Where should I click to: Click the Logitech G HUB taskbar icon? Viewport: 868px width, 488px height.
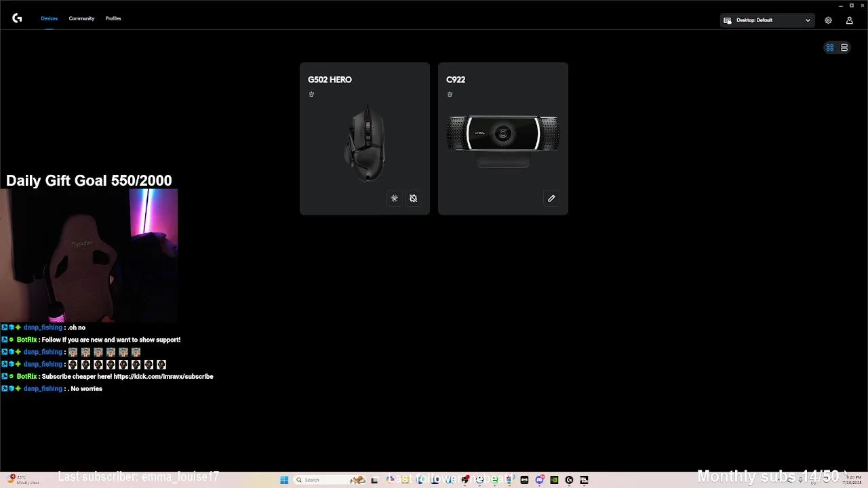tap(569, 480)
